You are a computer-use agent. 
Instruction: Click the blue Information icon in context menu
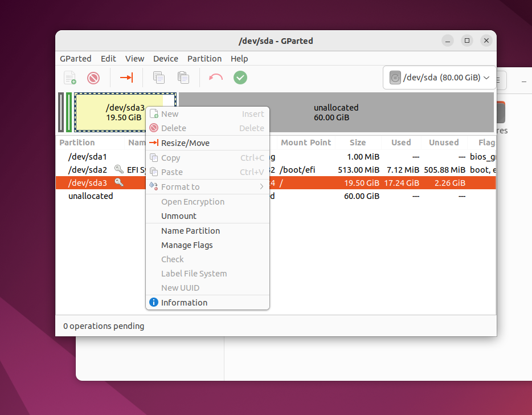coord(154,302)
